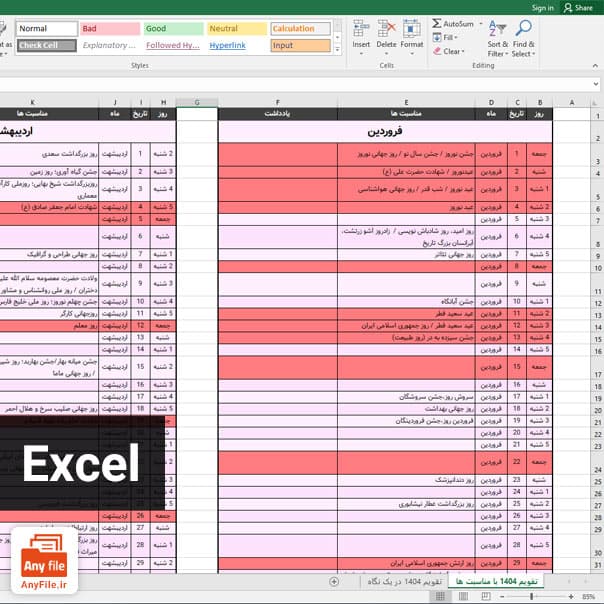Open sheet tab تقویم 1404 با مناسبت ها
The width and height of the screenshot is (604, 604).
pos(496,581)
